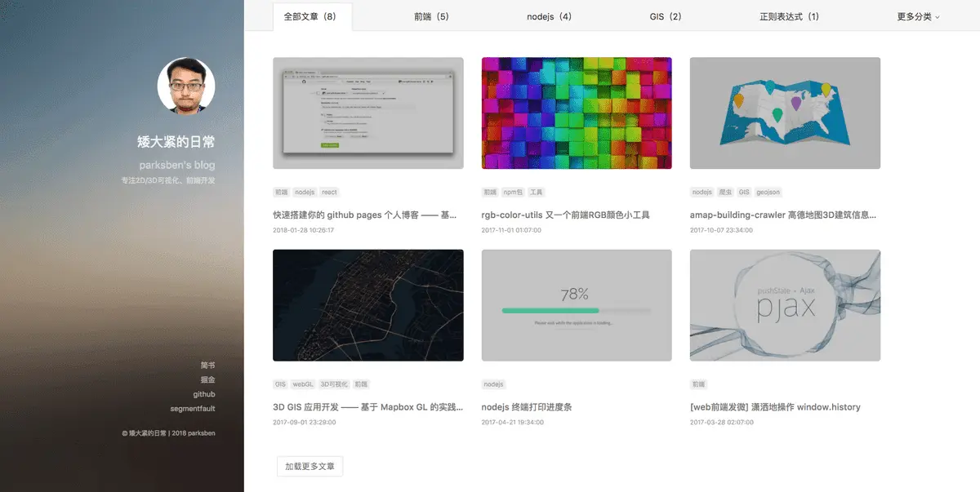Click the 加载更多文章 button
Viewport: 980px width, 492px height.
(310, 465)
